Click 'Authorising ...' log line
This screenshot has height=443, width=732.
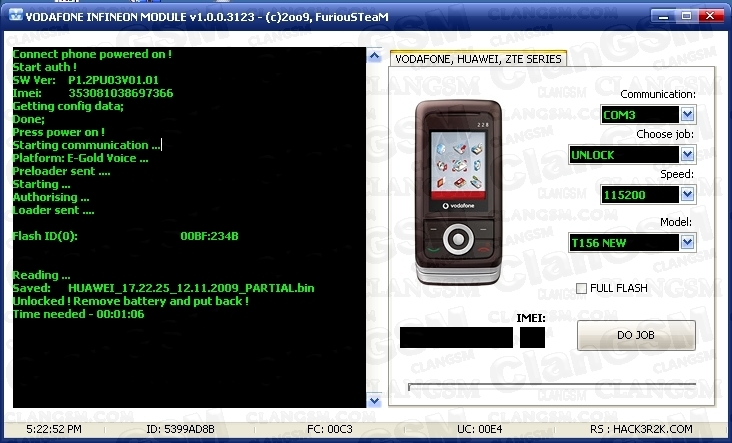(x=51, y=197)
